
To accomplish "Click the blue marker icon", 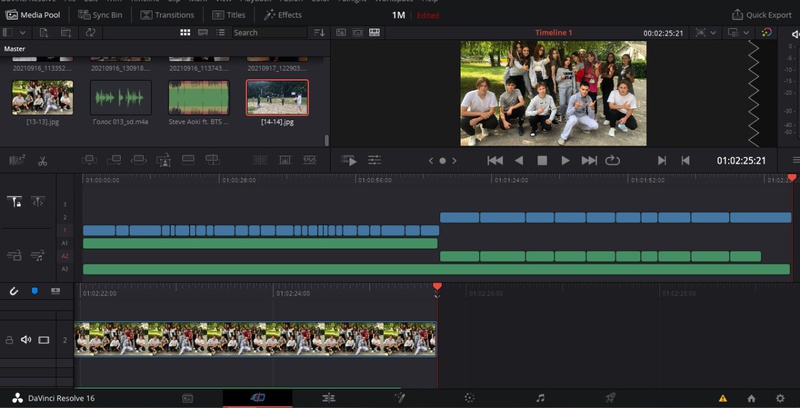I will pos(35,291).
